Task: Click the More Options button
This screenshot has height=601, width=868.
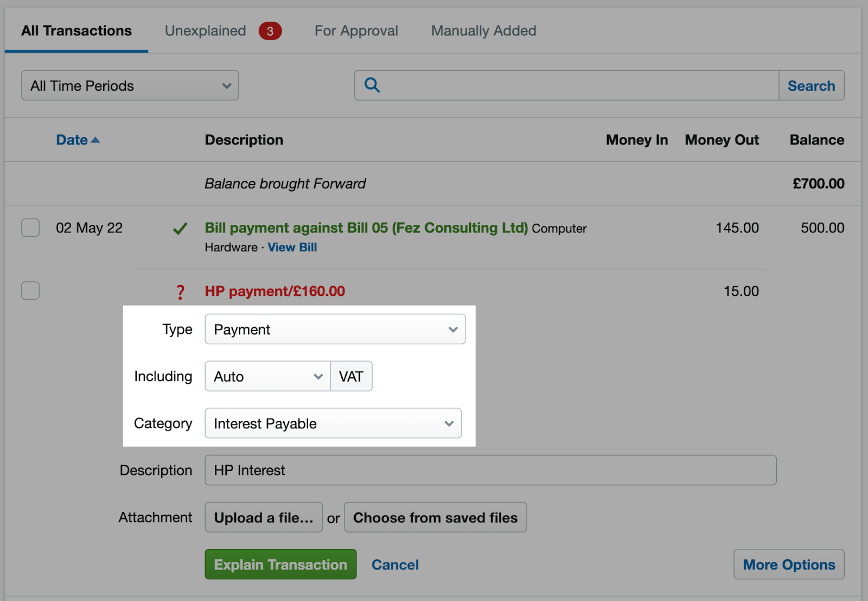Action: [788, 564]
